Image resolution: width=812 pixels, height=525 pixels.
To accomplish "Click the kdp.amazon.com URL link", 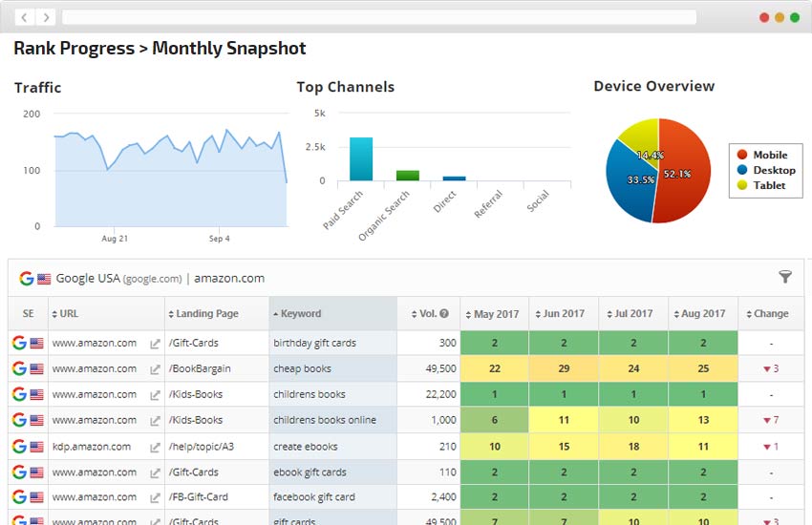I will point(91,447).
